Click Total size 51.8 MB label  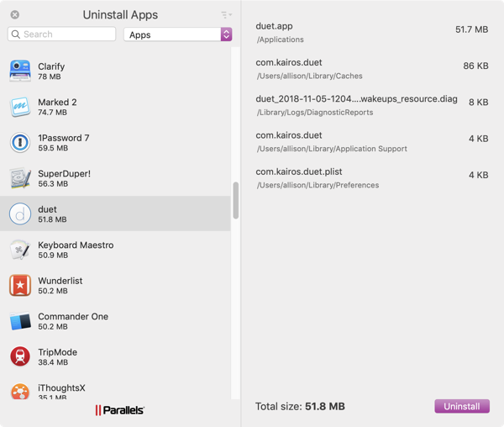point(300,407)
